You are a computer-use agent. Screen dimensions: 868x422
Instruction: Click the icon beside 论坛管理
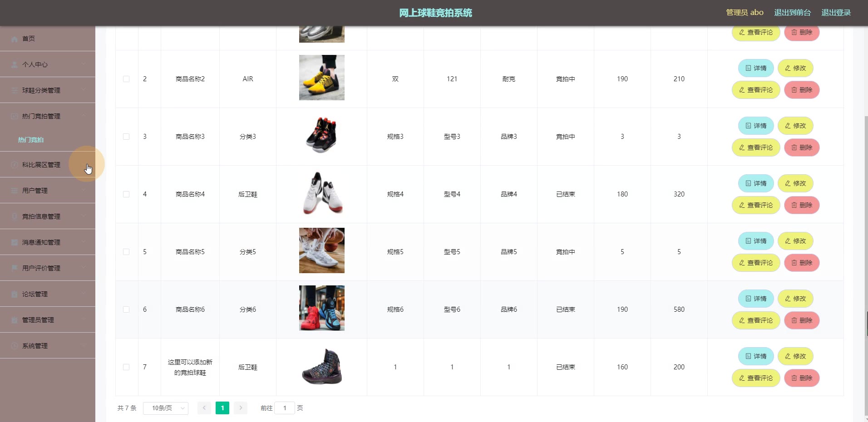point(15,294)
